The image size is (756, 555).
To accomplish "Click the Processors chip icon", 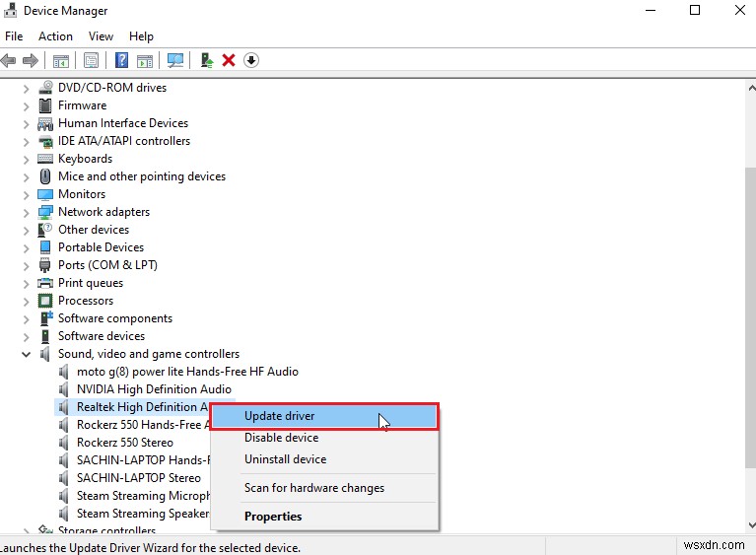I will (x=45, y=301).
